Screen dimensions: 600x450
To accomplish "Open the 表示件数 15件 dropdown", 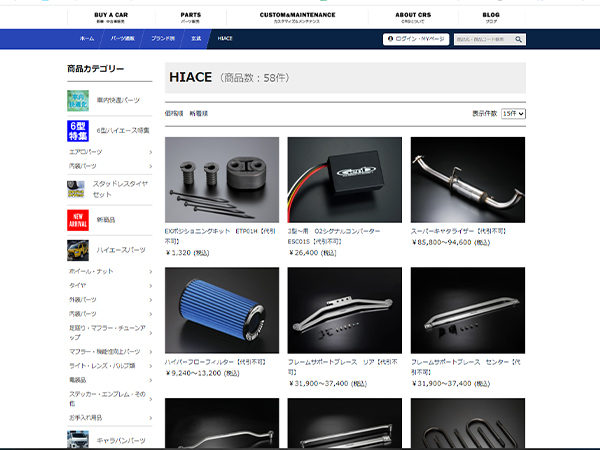I will pyautogui.click(x=513, y=114).
